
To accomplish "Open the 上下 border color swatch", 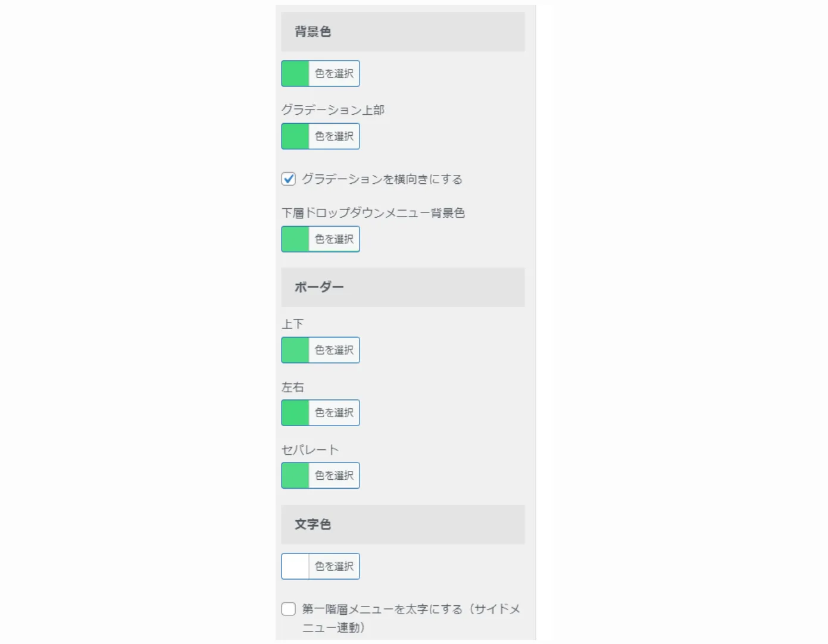I will pos(295,350).
